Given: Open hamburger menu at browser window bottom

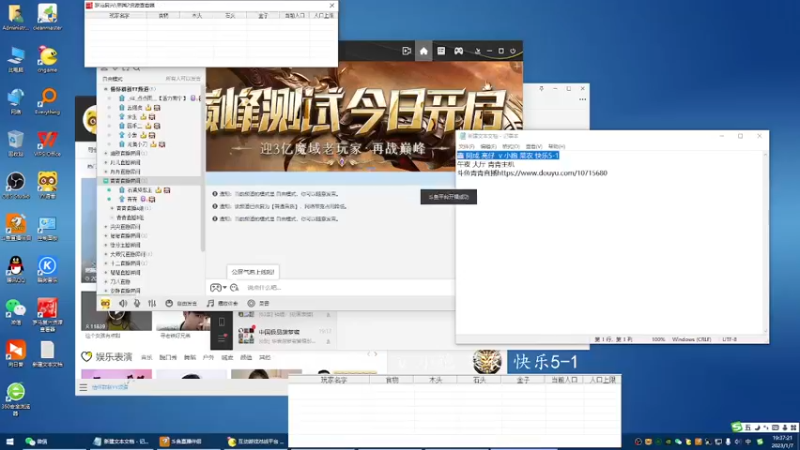Looking at the screenshot, I should (x=83, y=388).
